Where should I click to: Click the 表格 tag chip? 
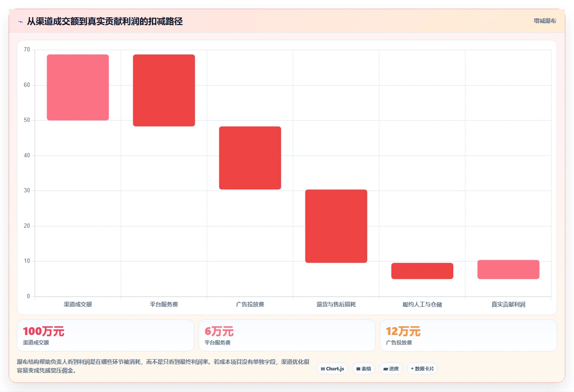pyautogui.click(x=363, y=369)
